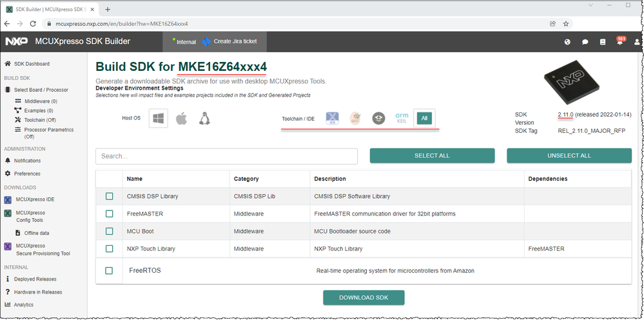Click the Jira diamond icon
This screenshot has height=320, width=644.
[206, 41]
